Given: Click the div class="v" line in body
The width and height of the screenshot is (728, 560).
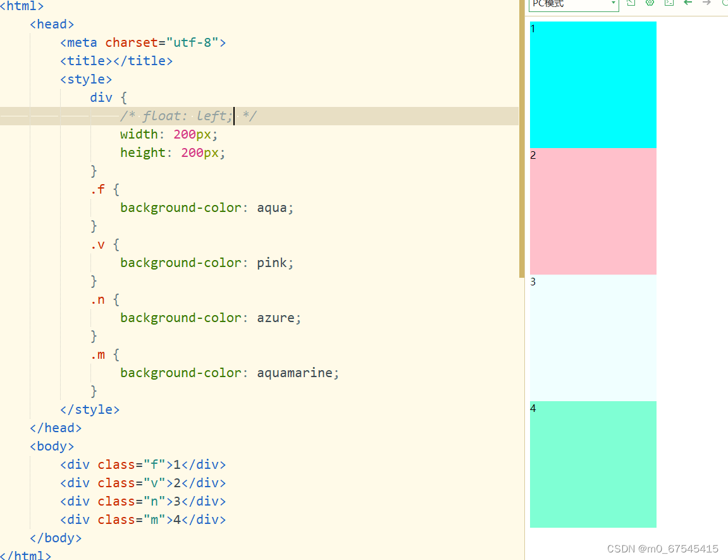Looking at the screenshot, I should [143, 483].
